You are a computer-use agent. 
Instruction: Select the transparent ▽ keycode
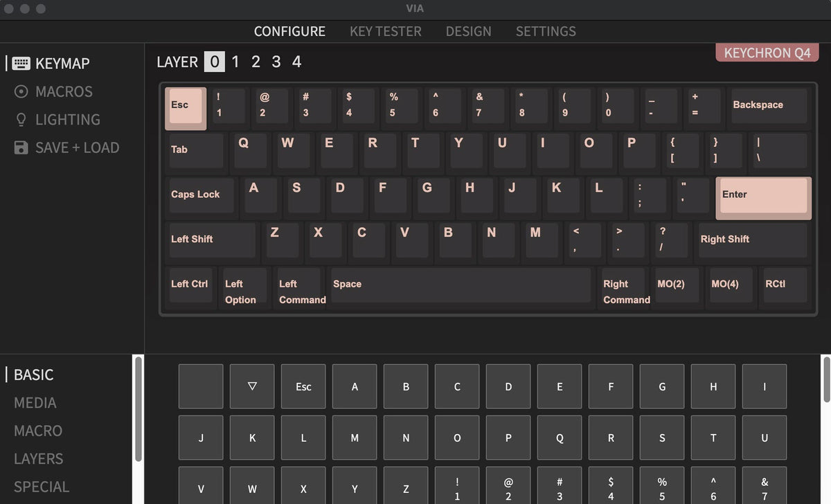tap(251, 386)
